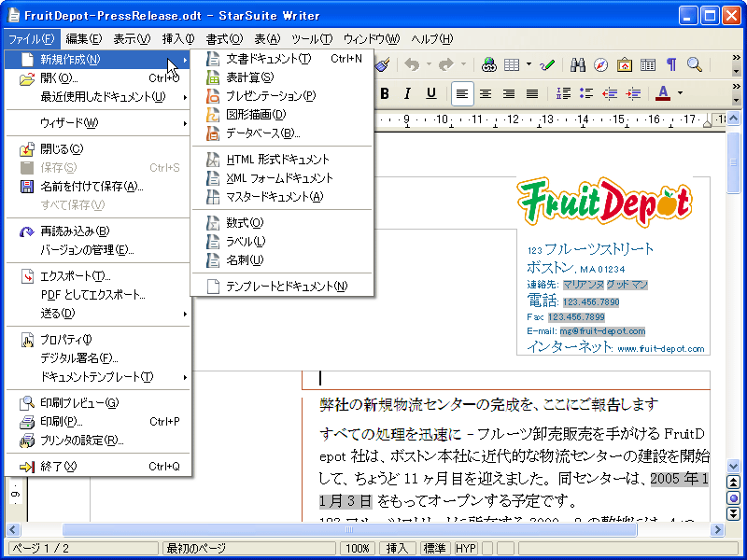The height and width of the screenshot is (560, 747).
Task: Choose XML フォームドキュメント entry
Action: 283,178
